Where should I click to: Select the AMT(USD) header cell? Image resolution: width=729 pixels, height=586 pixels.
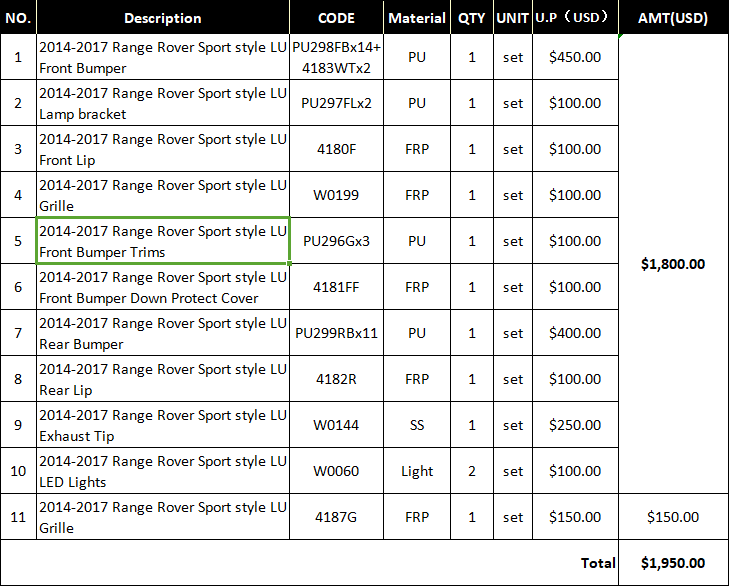(x=673, y=17)
